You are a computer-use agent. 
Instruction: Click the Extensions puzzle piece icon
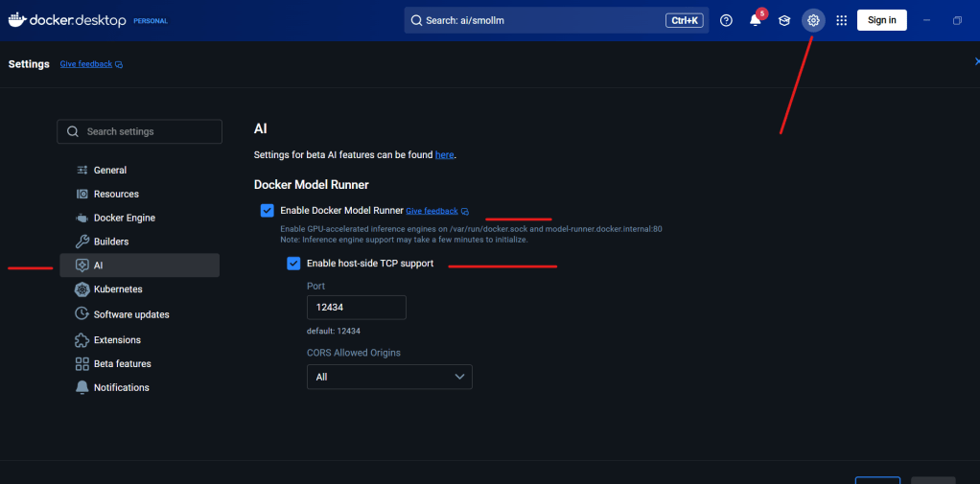(82, 339)
